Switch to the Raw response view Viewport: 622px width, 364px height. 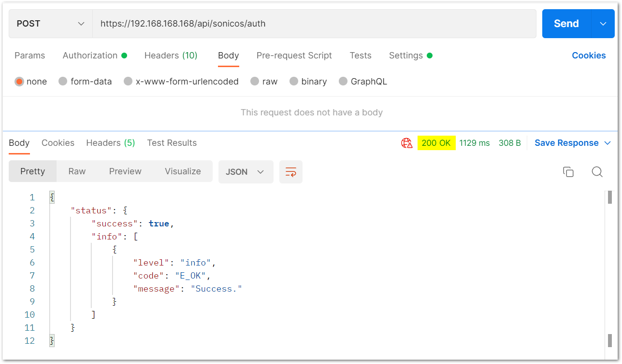pyautogui.click(x=77, y=171)
